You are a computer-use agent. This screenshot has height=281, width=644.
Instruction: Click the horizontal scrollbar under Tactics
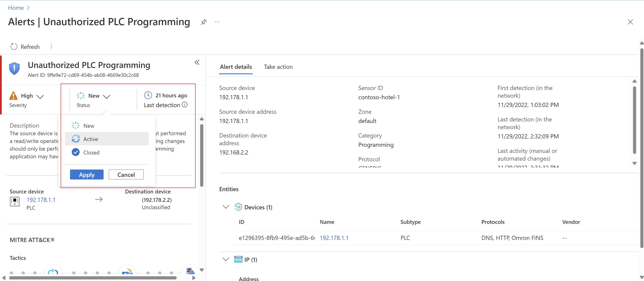point(93,278)
